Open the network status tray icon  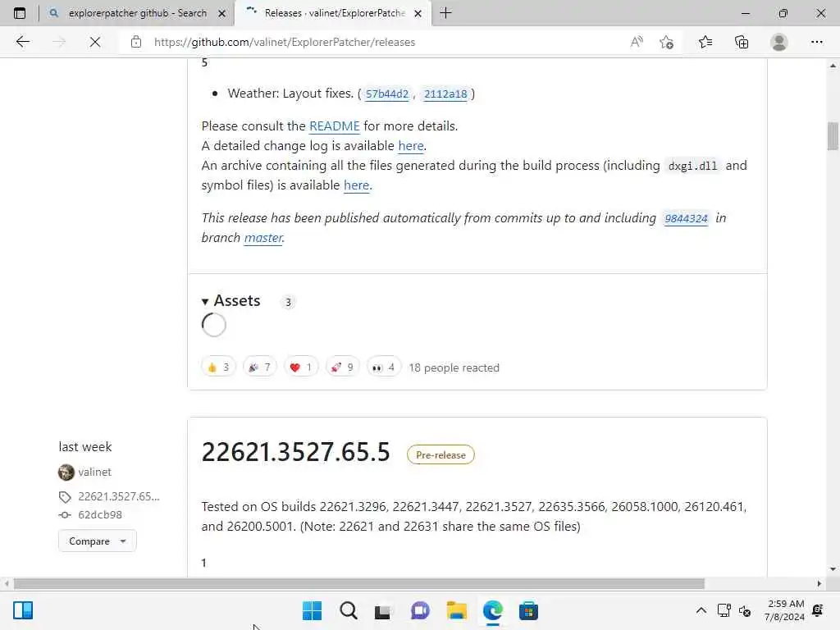click(724, 610)
